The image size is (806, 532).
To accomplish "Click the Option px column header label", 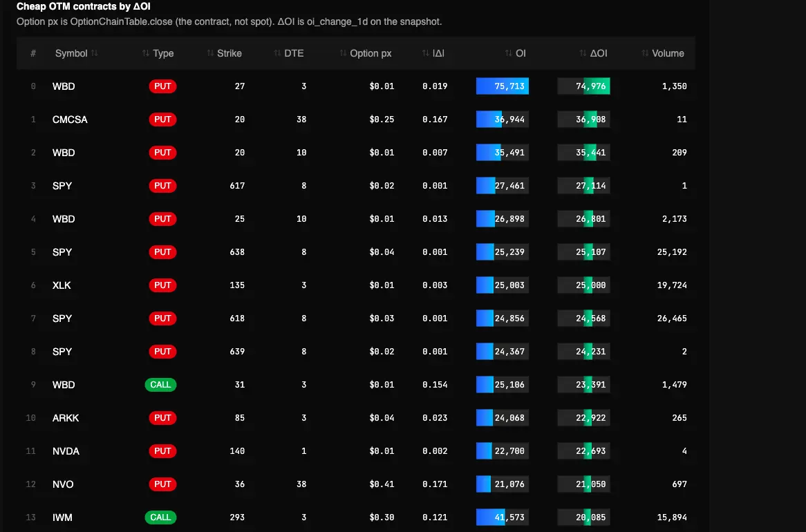I will pos(371,53).
